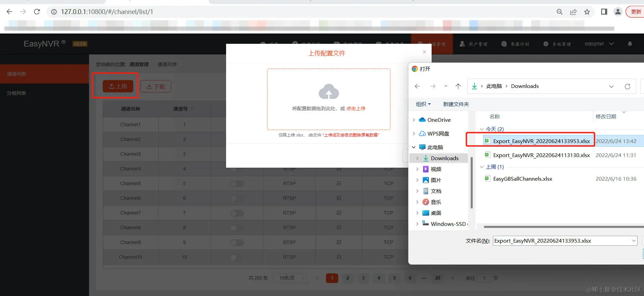This screenshot has width=644, height=296.
Task: Click the 更新 browser update button
Action: tap(635, 12)
